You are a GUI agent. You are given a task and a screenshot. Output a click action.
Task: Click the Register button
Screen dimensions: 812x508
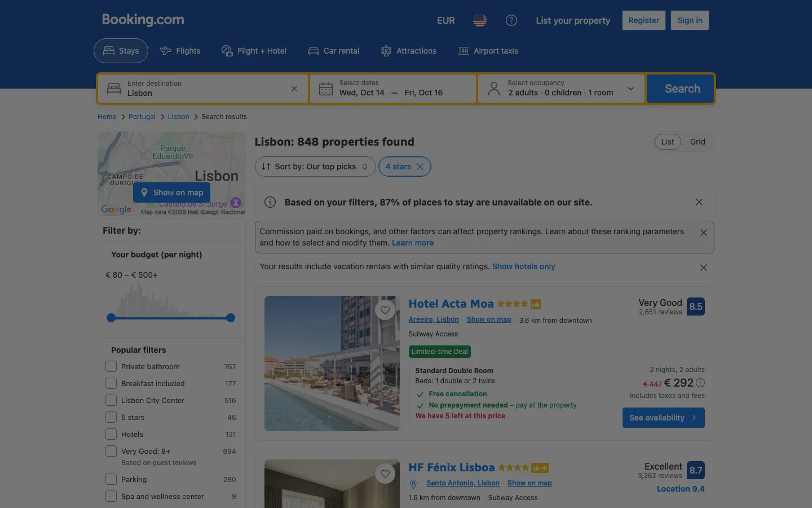(x=644, y=20)
